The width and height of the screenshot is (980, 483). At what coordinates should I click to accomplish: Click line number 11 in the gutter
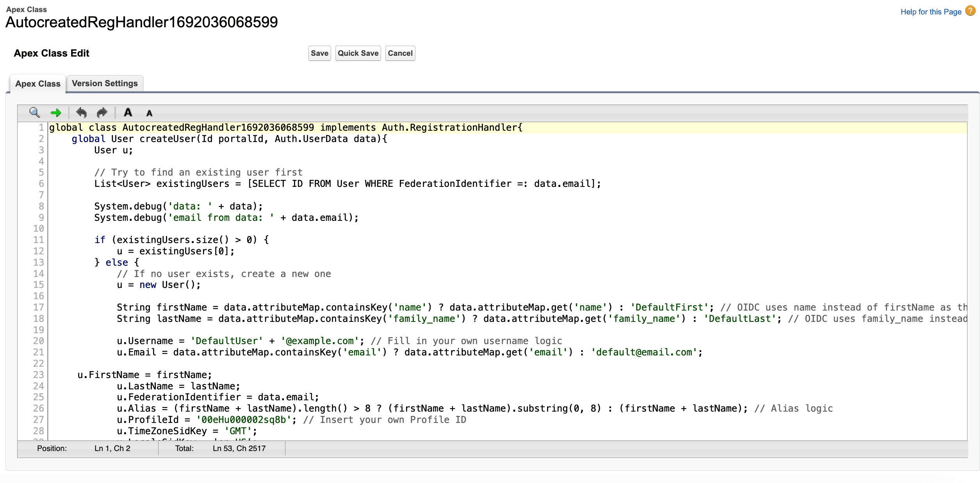click(x=39, y=240)
